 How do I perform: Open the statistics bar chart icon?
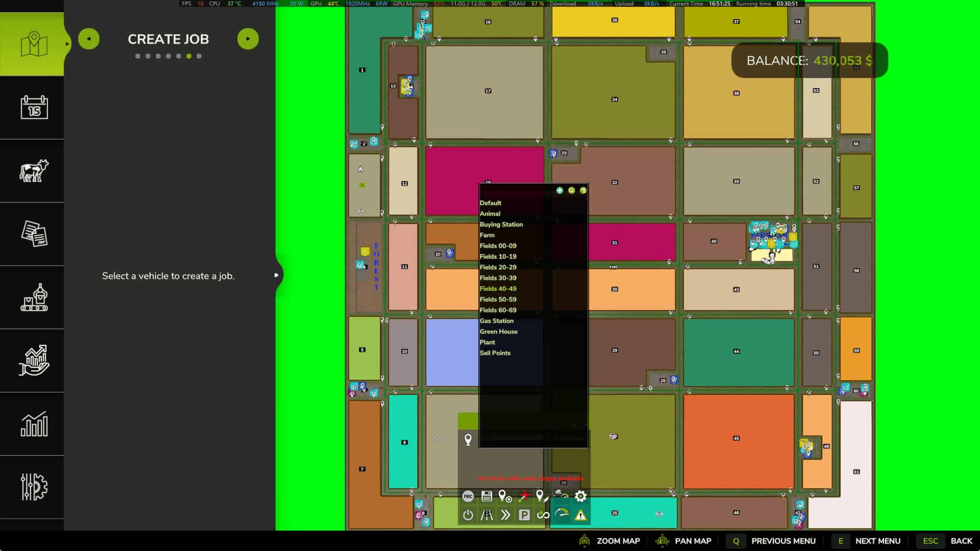click(34, 424)
